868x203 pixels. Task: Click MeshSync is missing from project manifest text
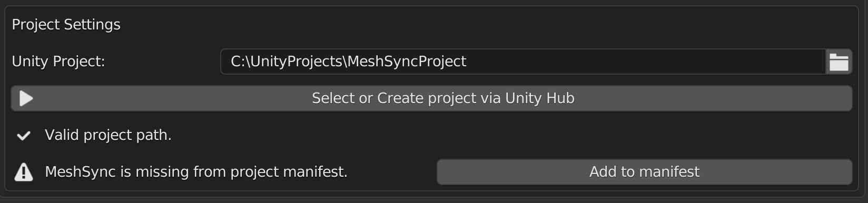196,172
